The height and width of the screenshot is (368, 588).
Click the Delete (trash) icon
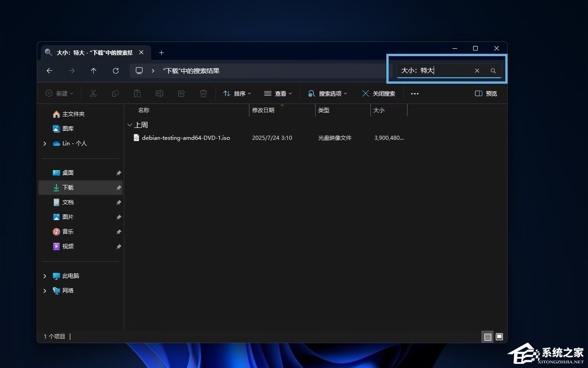point(204,93)
